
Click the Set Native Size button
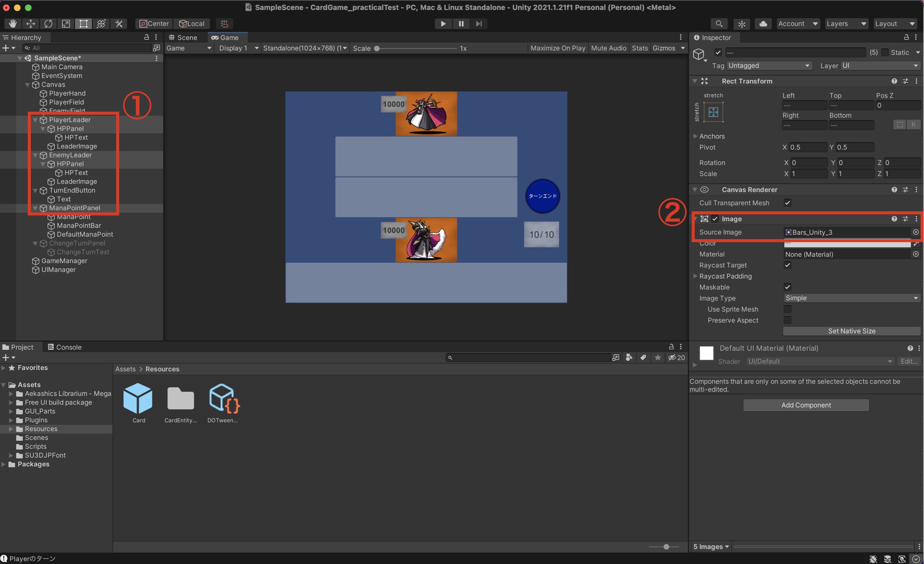(x=851, y=331)
